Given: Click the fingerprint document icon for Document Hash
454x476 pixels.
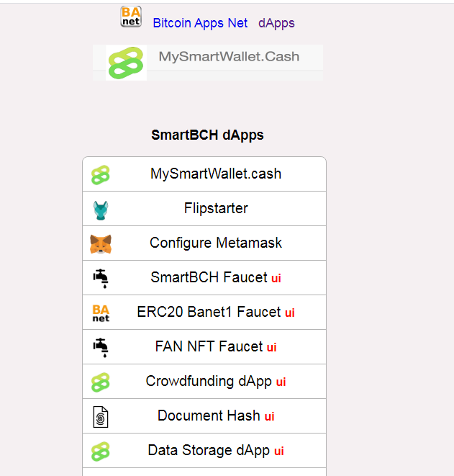Looking at the screenshot, I should coord(101,417).
